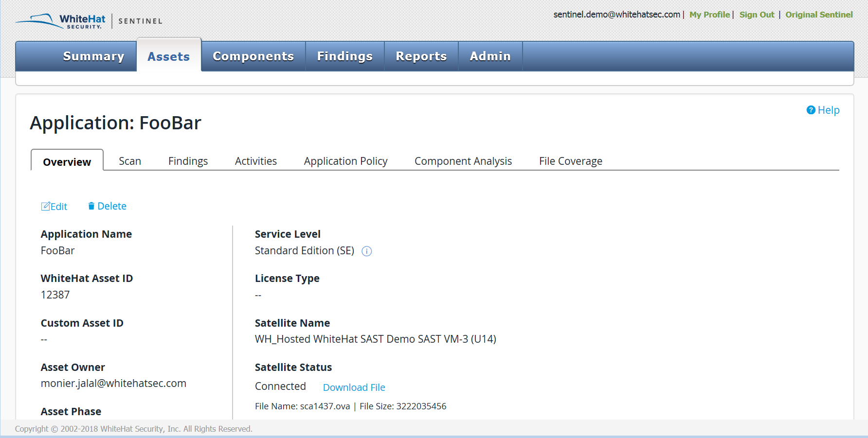Select the File Coverage sub-tab
This screenshot has height=438, width=868.
[x=570, y=160]
